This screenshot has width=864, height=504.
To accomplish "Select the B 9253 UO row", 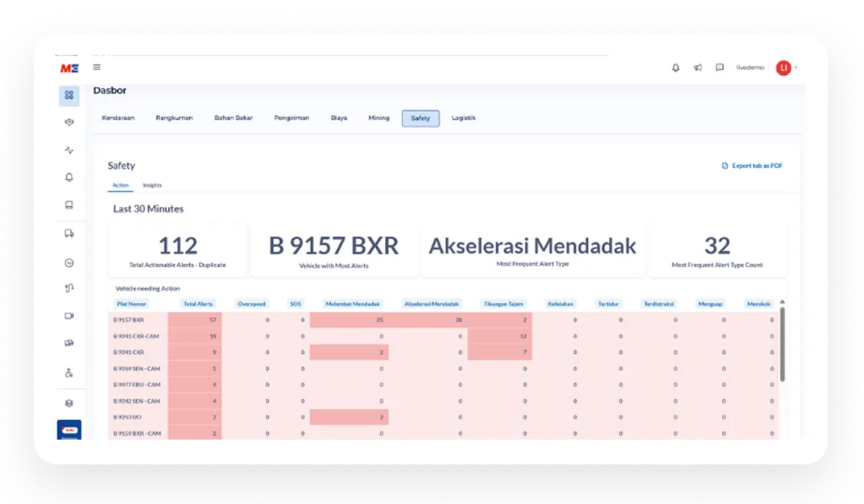I will [444, 417].
